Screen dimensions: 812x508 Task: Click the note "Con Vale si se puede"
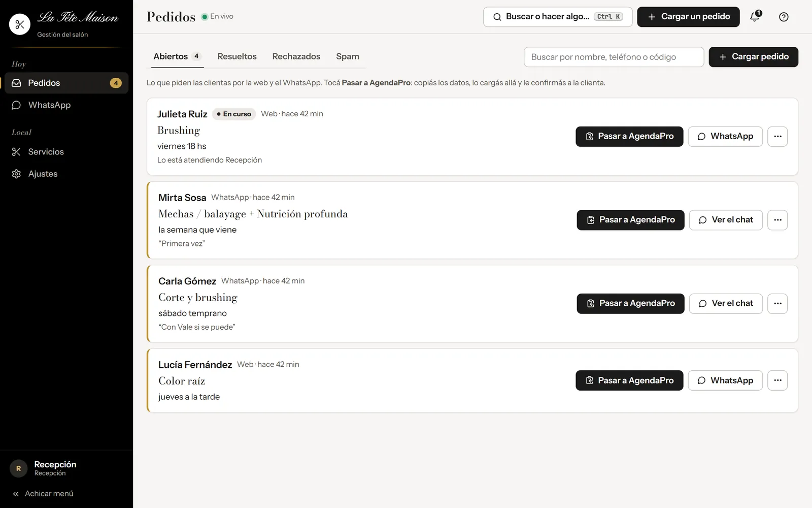[x=197, y=327]
